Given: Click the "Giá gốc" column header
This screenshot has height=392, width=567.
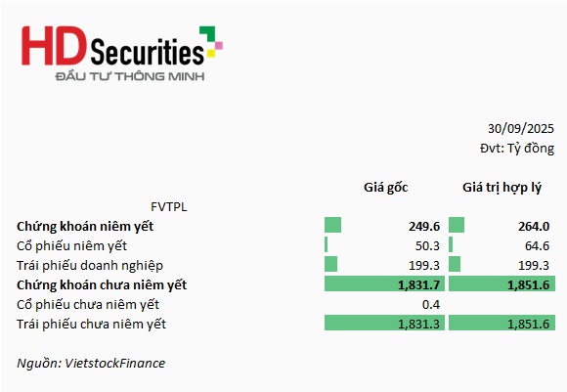Looking at the screenshot, I should click(385, 188).
